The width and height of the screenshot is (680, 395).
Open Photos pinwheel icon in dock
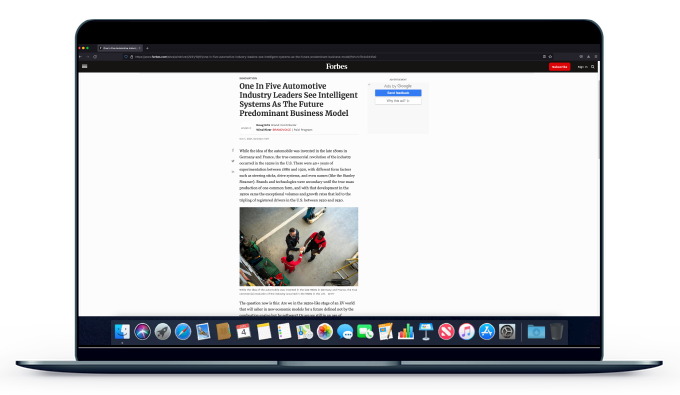coord(324,332)
